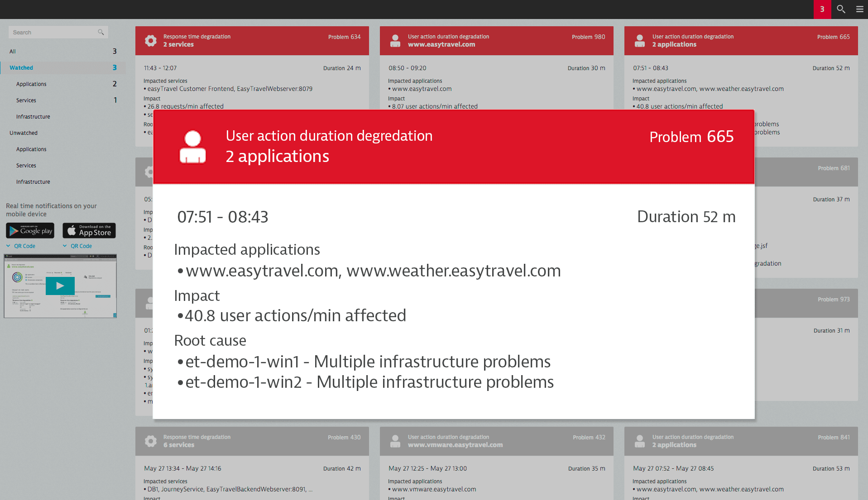Open Problem 432 www.vmware.easytravel.com header
The image size is (868, 500).
click(x=496, y=441)
